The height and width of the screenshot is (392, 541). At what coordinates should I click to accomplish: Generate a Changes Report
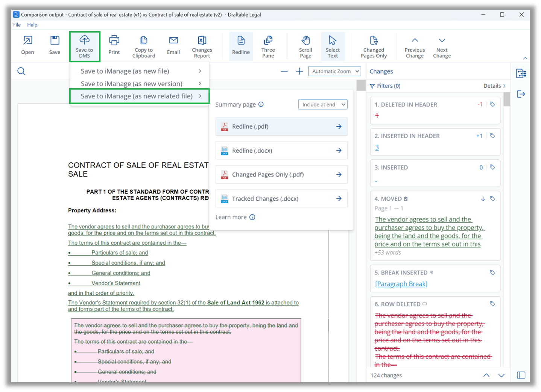[x=202, y=47]
